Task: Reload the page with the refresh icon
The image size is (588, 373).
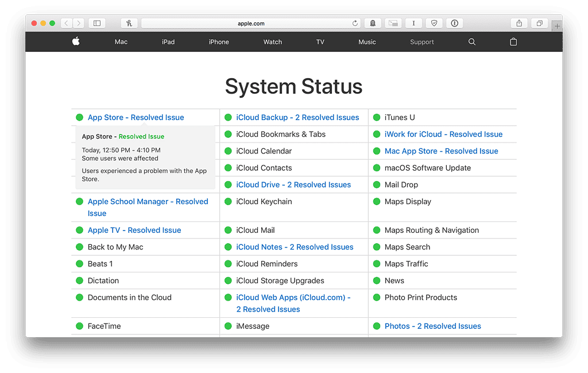Action: [355, 24]
